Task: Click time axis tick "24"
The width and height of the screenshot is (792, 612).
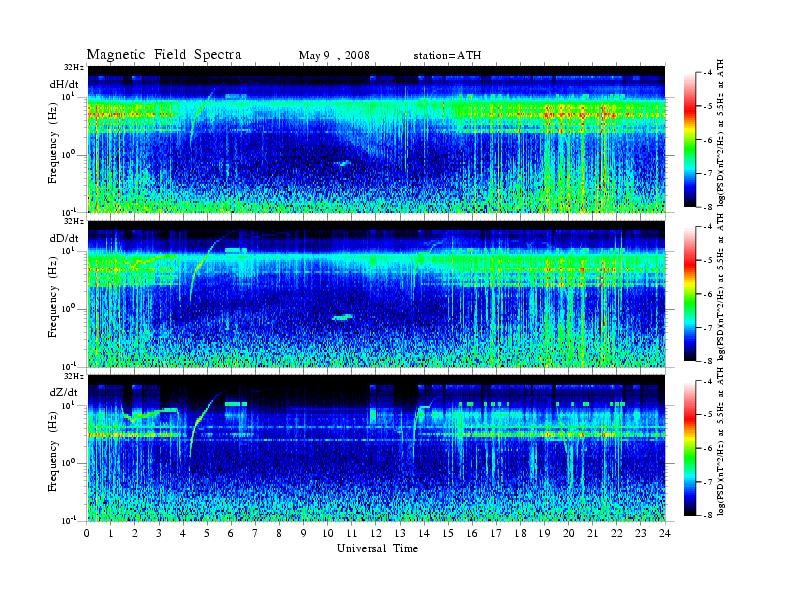Action: [665, 533]
